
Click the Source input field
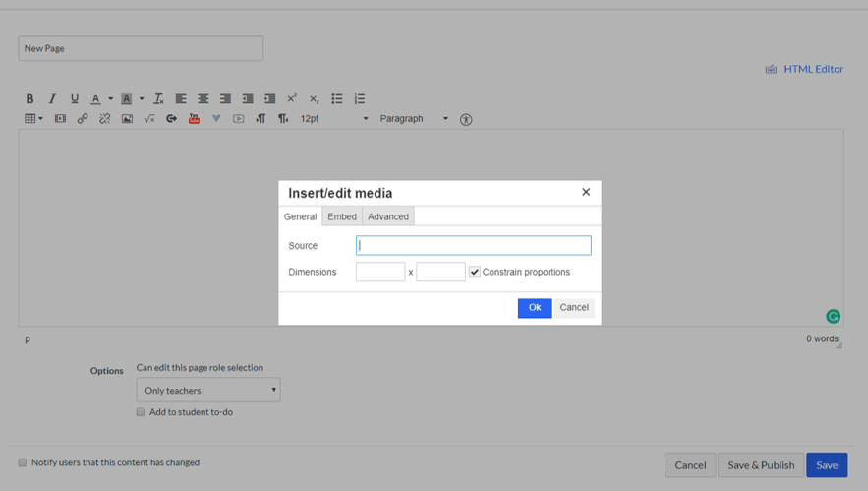tap(473, 245)
